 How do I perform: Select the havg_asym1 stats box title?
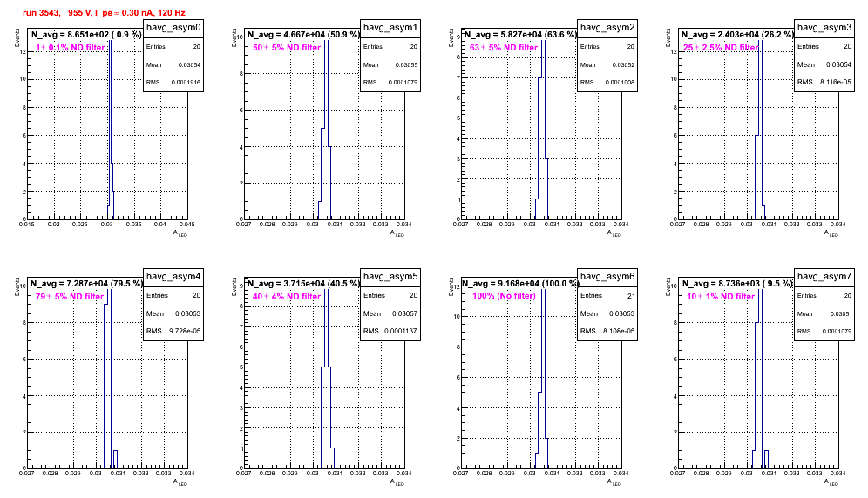(x=390, y=28)
